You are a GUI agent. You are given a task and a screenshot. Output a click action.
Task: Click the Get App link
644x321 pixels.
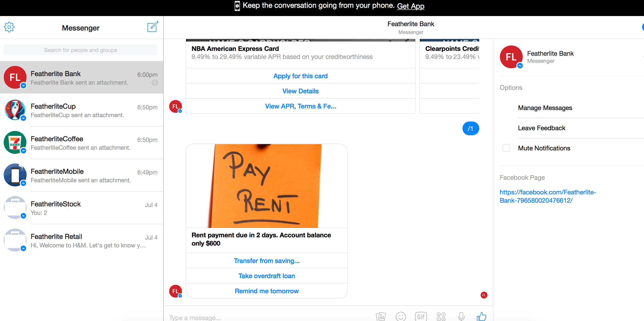coord(410,6)
